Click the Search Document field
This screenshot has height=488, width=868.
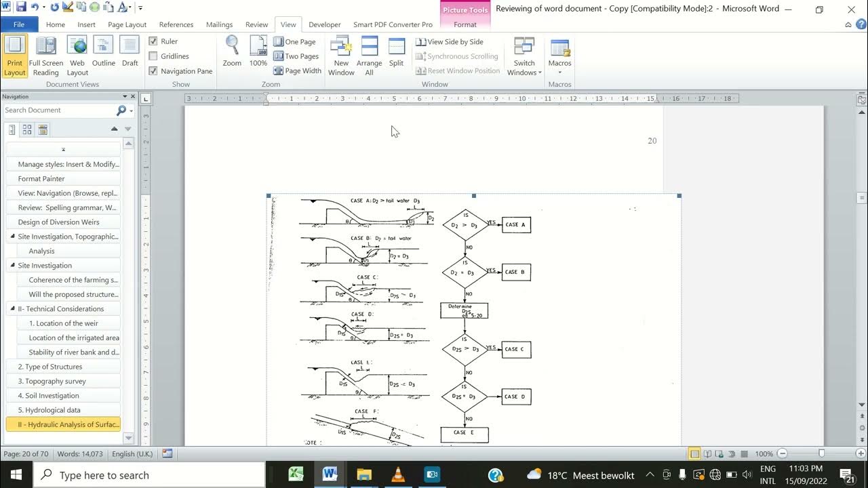(60, 110)
